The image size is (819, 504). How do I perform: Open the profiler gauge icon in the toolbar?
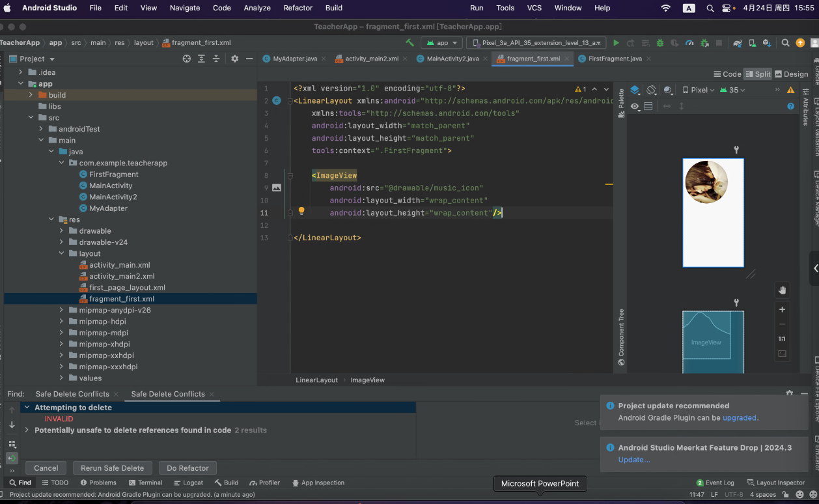[x=689, y=43]
